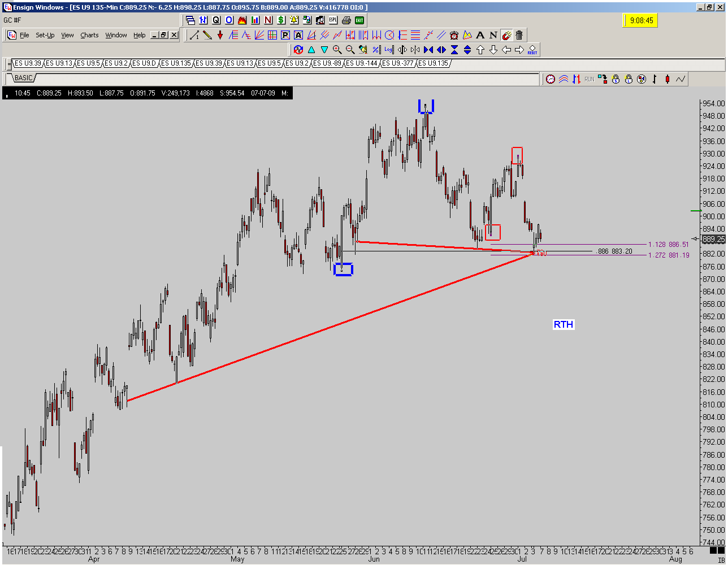Select the text A annotation tool

pos(480,35)
